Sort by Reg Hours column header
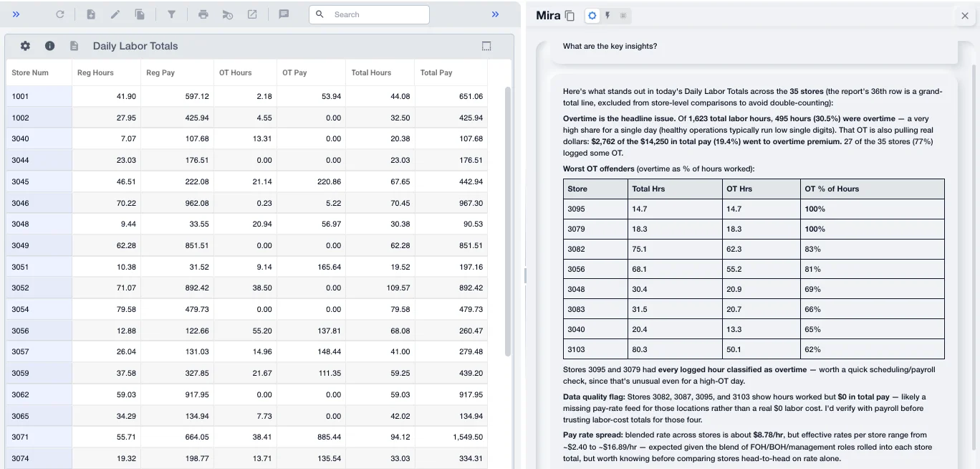Image resolution: width=980 pixels, height=469 pixels. pyautogui.click(x=107, y=72)
